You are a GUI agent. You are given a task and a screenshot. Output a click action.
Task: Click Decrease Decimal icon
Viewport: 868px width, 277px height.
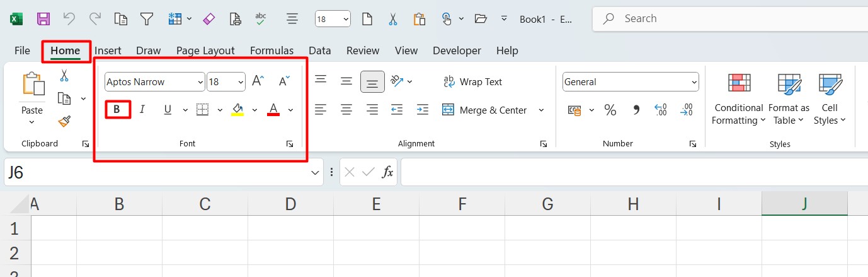click(x=687, y=110)
